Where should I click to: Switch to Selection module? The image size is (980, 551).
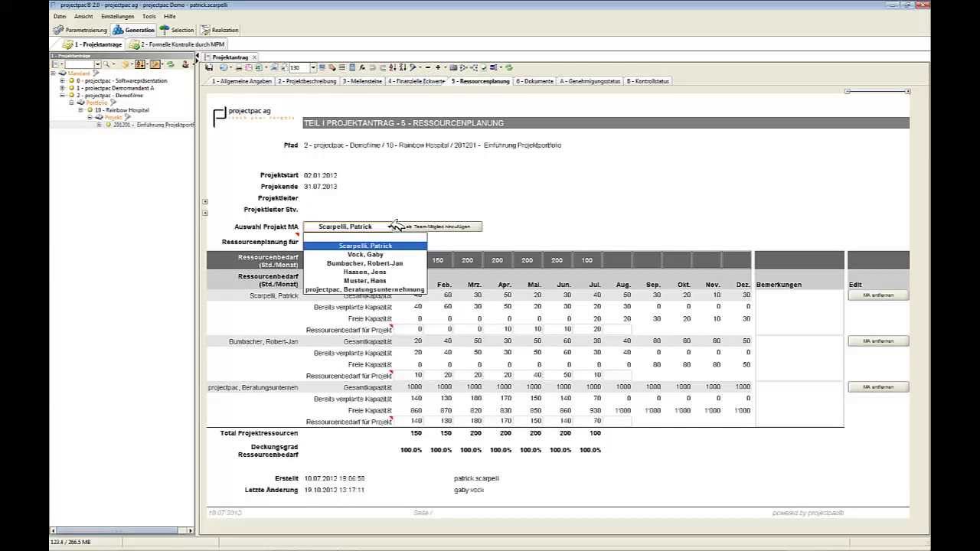177,30
